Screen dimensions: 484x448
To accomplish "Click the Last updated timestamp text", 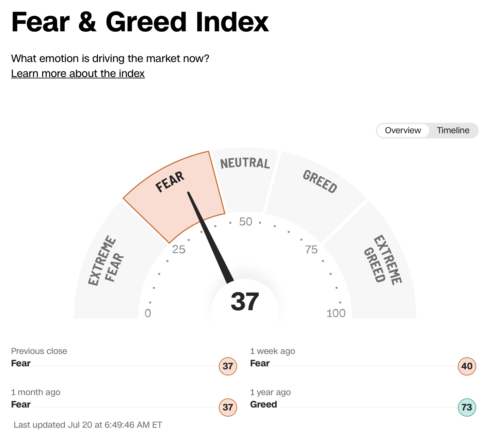I will tap(88, 425).
